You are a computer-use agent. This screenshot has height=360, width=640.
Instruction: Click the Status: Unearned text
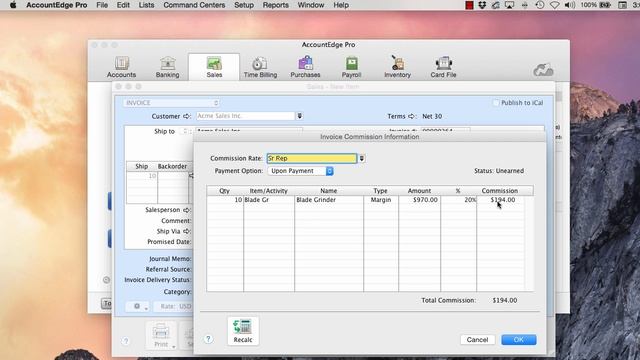point(499,171)
